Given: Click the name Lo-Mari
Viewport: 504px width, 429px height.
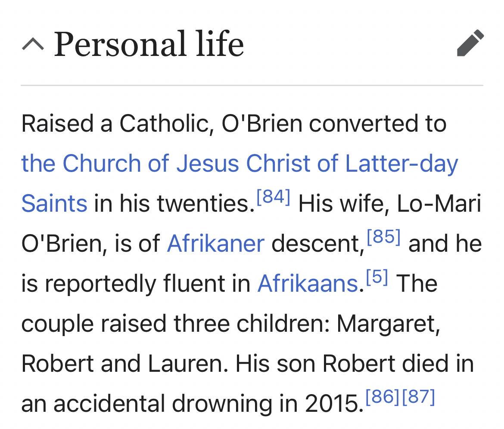Looking at the screenshot, I should (x=439, y=204).
